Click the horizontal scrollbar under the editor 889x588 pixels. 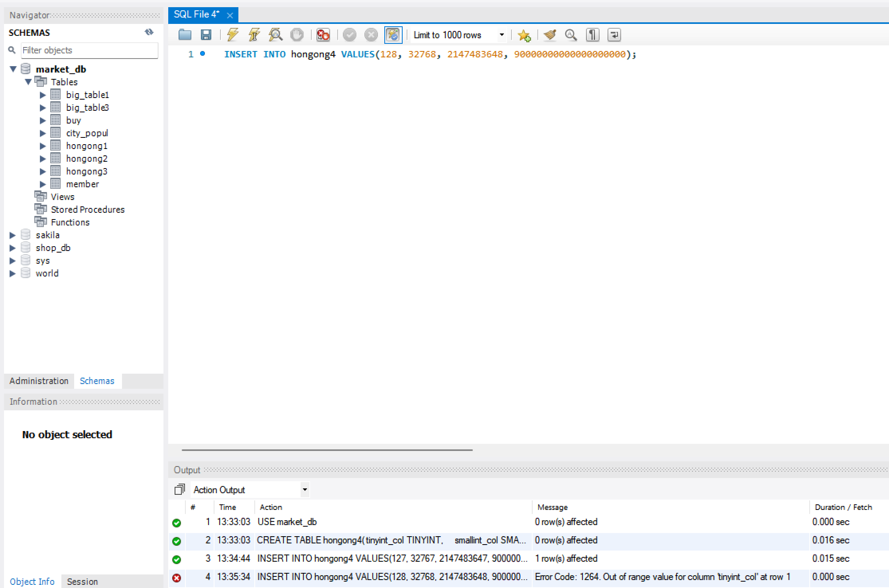(x=327, y=450)
